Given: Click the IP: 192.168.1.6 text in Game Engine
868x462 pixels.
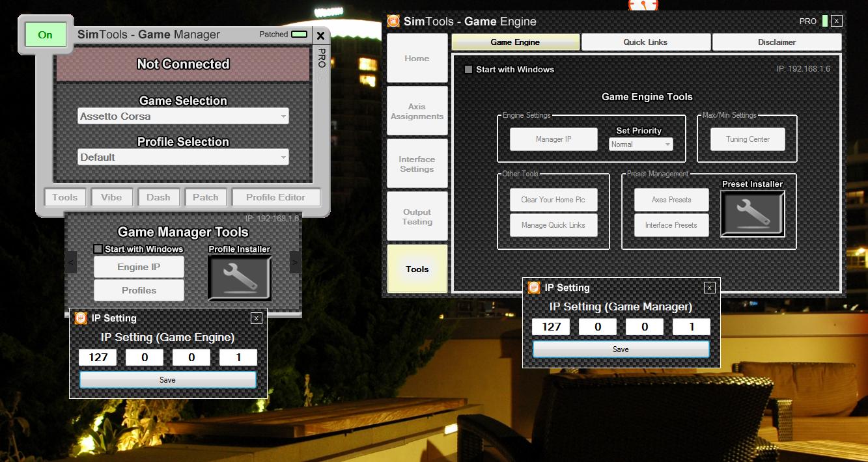Looking at the screenshot, I should click(803, 68).
